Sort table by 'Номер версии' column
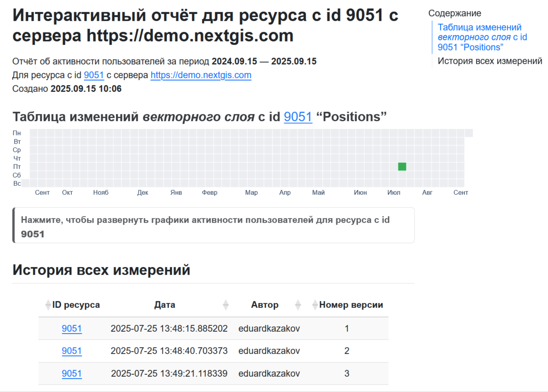The image size is (548, 392). click(x=348, y=305)
